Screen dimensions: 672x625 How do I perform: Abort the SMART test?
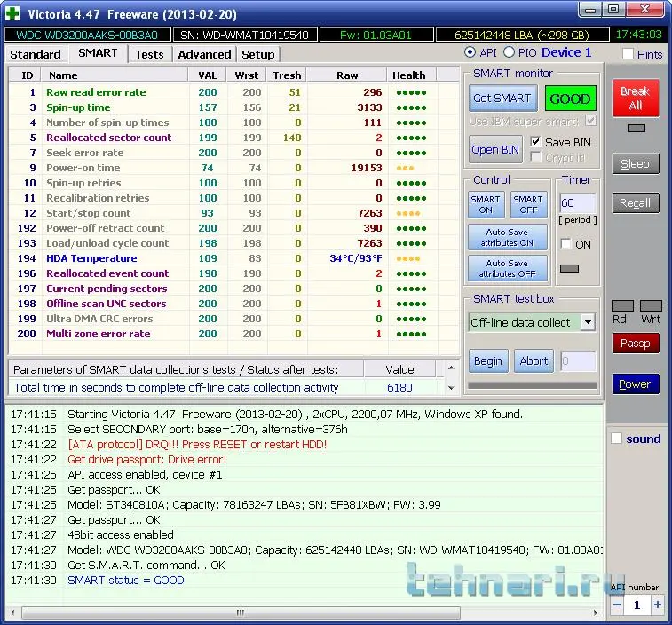point(534,361)
